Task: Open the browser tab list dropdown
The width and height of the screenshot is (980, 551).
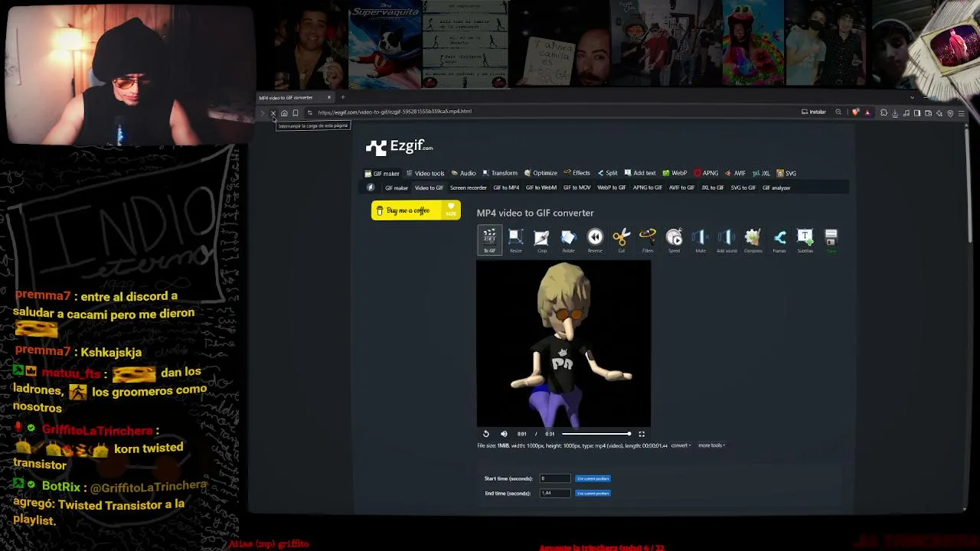Action: pos(912,97)
